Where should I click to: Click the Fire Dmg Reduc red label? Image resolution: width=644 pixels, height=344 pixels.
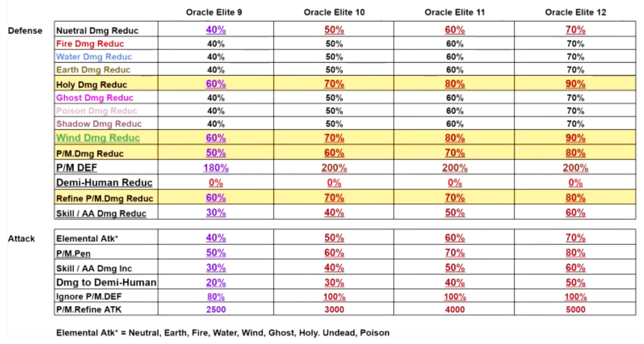(90, 44)
